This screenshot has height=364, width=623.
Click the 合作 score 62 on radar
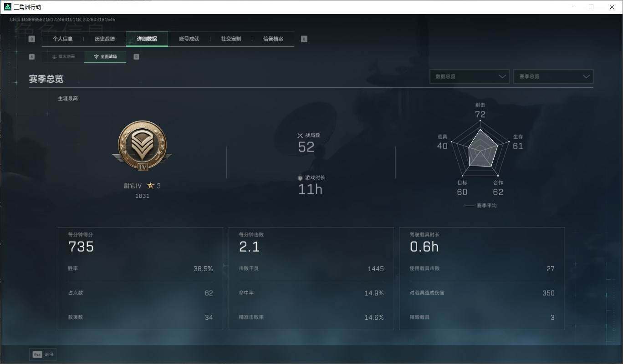[498, 192]
